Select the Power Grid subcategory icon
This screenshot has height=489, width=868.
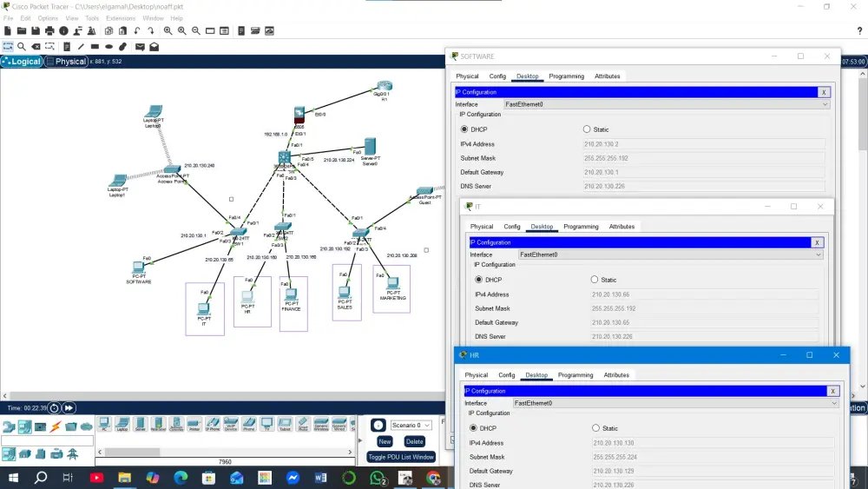tap(73, 454)
